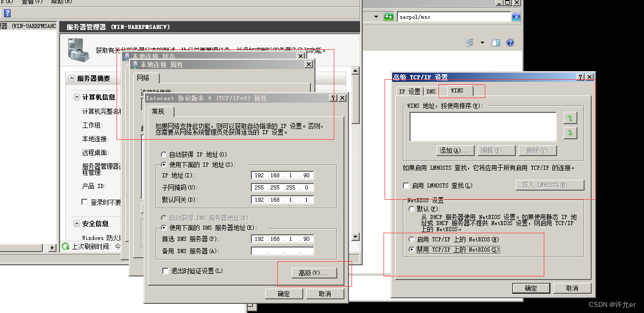Open the address dropdown arrow beside refresh icon
The image size is (644, 313).
click(x=376, y=17)
